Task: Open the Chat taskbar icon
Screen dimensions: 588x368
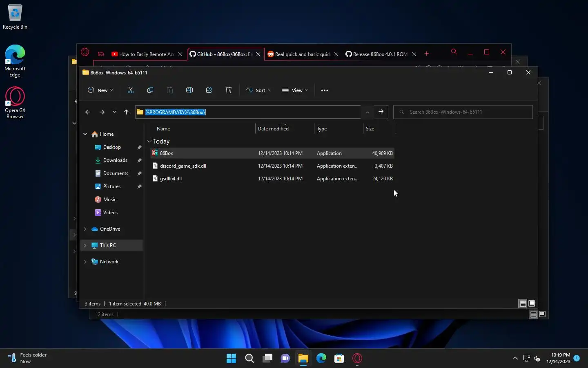Action: (285, 358)
